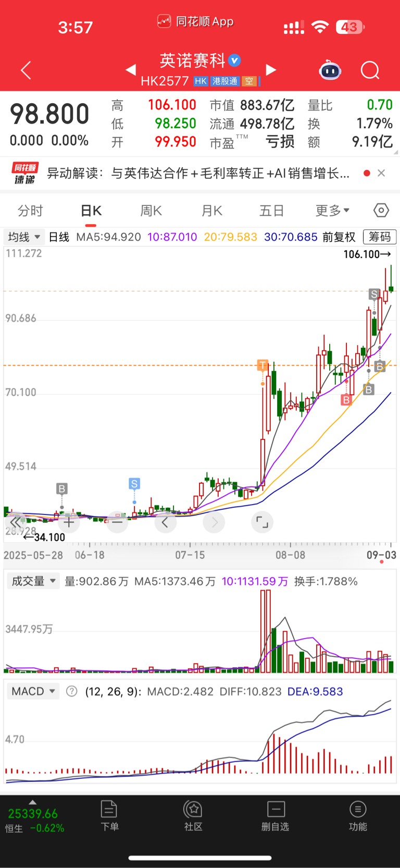Open 功能 functions icon in bottom bar
Image resolution: width=400 pixels, height=868 pixels.
pyautogui.click(x=358, y=816)
